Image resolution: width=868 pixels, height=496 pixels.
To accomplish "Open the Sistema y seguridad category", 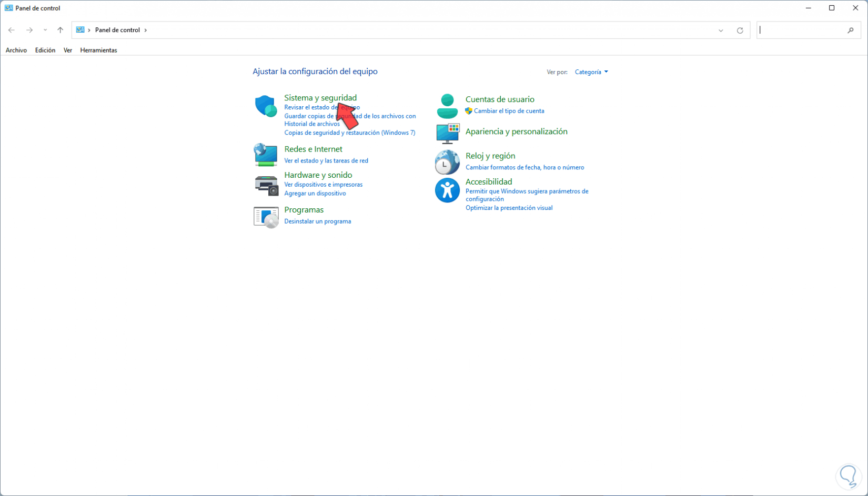I will [320, 98].
